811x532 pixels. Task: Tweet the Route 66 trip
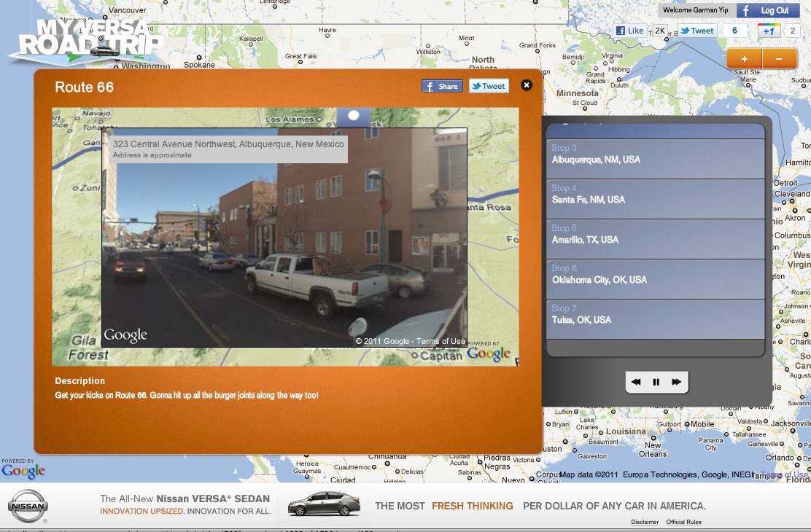point(489,86)
